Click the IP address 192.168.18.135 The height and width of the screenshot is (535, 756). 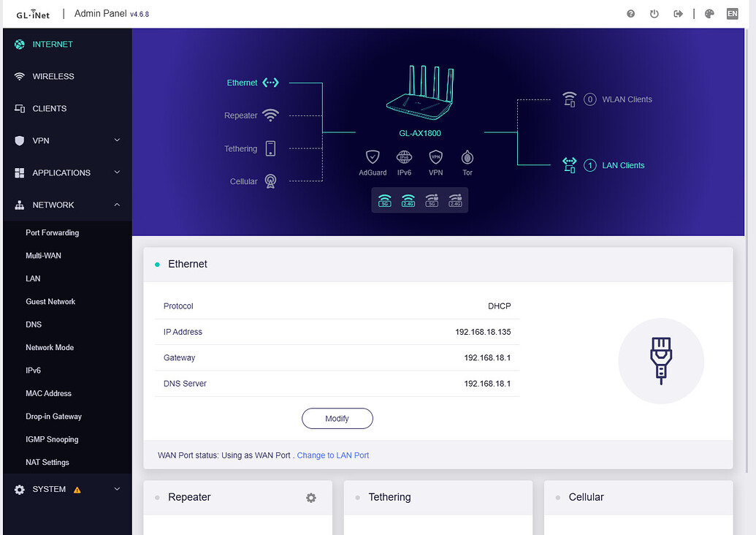pyautogui.click(x=483, y=332)
